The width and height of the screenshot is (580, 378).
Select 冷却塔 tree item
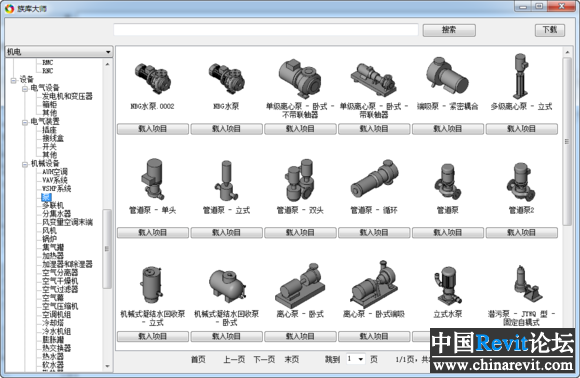click(53, 323)
